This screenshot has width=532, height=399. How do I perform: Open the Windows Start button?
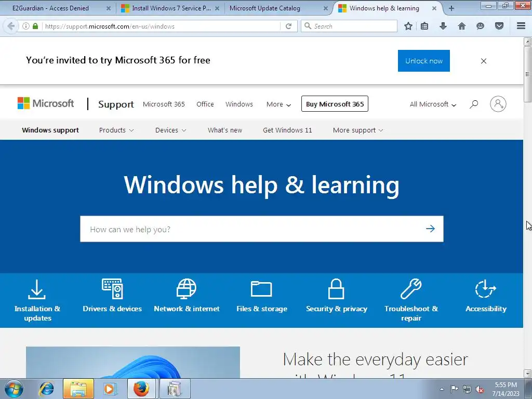[x=14, y=389]
